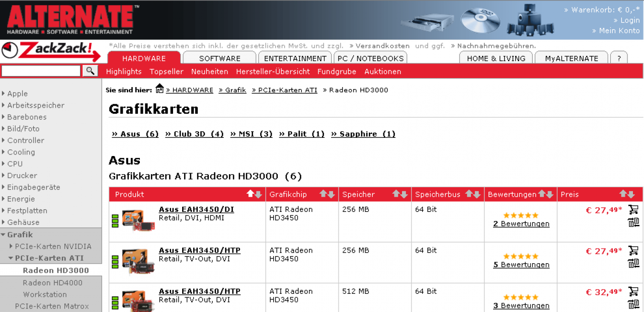Click the home icon in breadcrumb

[x=159, y=89]
